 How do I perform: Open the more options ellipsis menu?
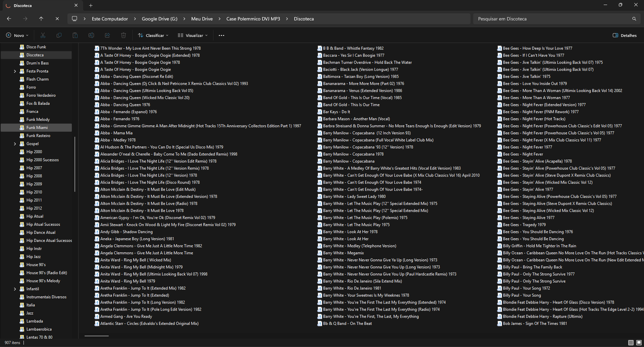pos(221,35)
